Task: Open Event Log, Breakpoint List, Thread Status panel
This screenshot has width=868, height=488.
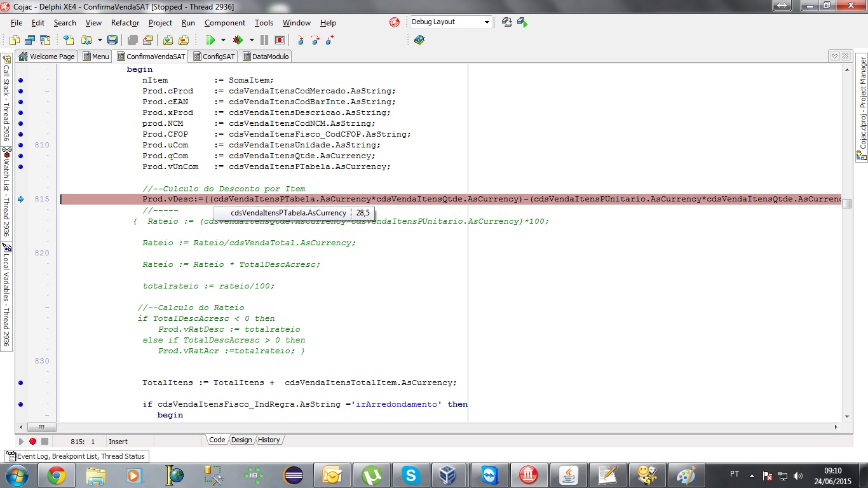Action: tap(76, 456)
